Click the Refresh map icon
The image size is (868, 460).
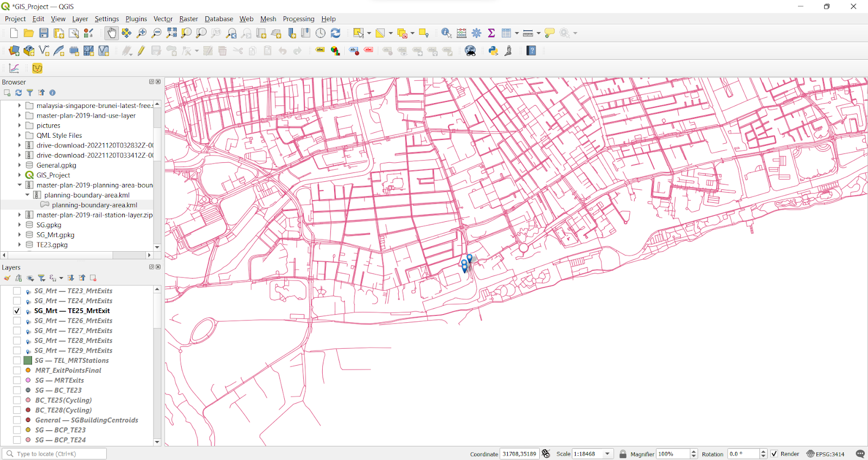pos(335,33)
